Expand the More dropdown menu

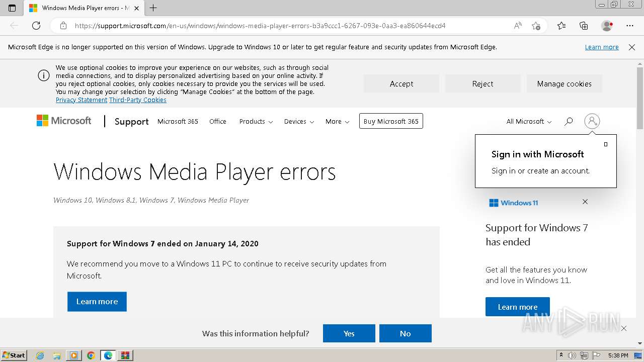[337, 121]
